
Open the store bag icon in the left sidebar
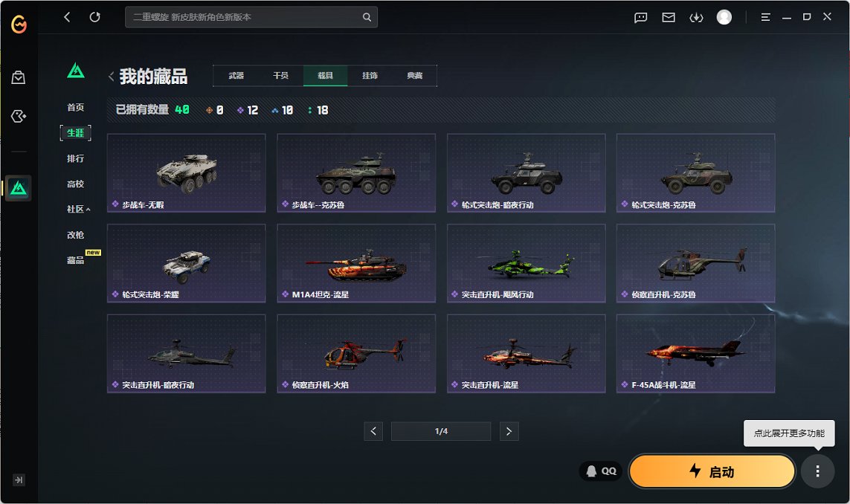tap(19, 77)
